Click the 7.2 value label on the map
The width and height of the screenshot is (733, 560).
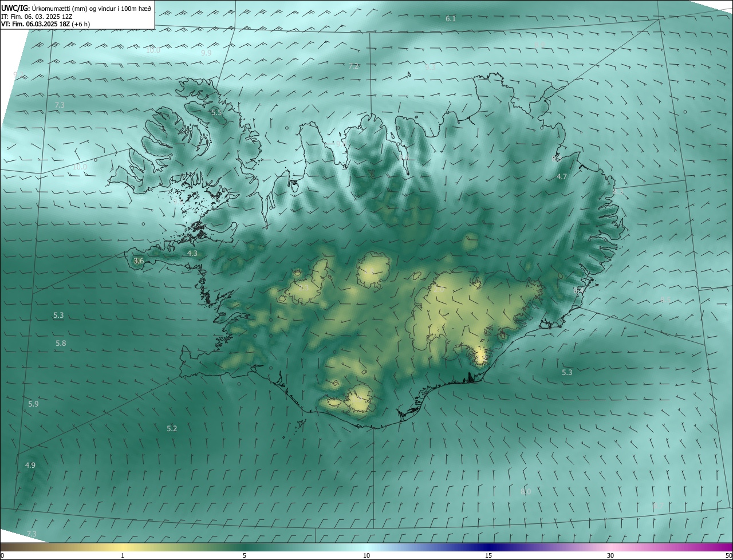[354, 66]
